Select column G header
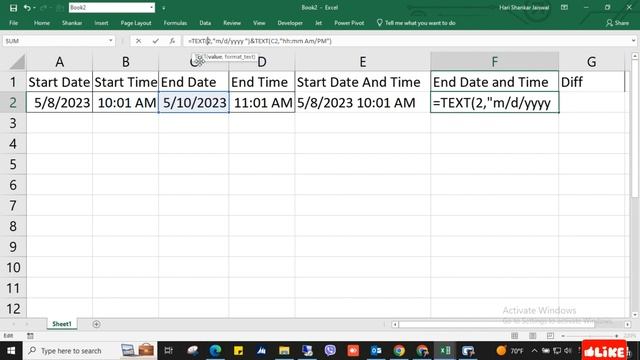640x360 pixels. point(591,62)
